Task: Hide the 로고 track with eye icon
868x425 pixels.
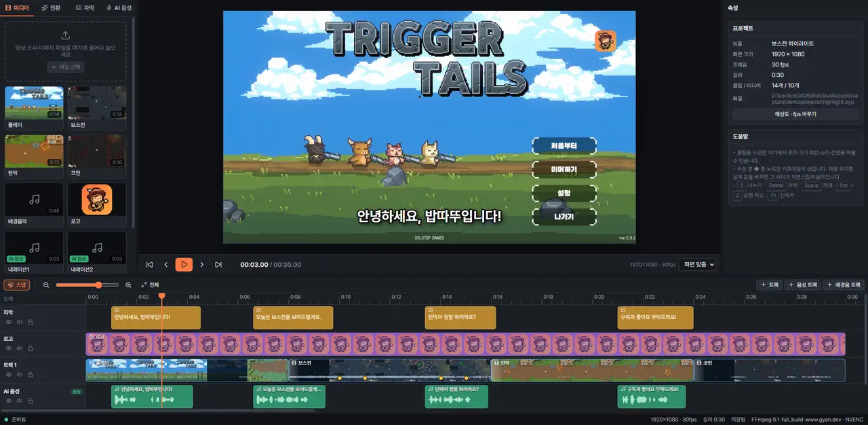Action: point(9,348)
